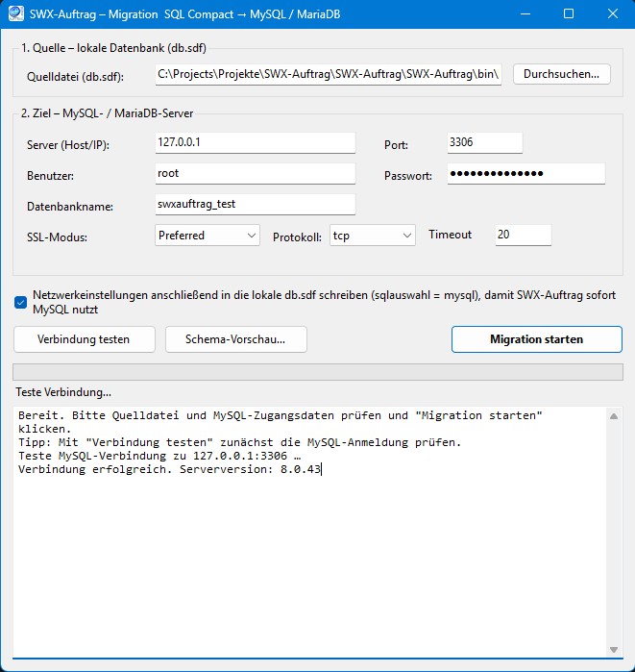Click Migration starten button

pyautogui.click(x=536, y=339)
